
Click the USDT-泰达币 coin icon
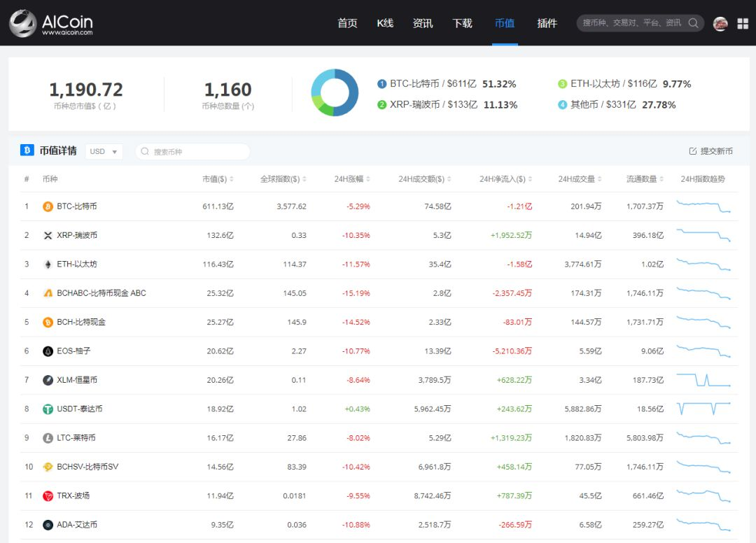48,409
